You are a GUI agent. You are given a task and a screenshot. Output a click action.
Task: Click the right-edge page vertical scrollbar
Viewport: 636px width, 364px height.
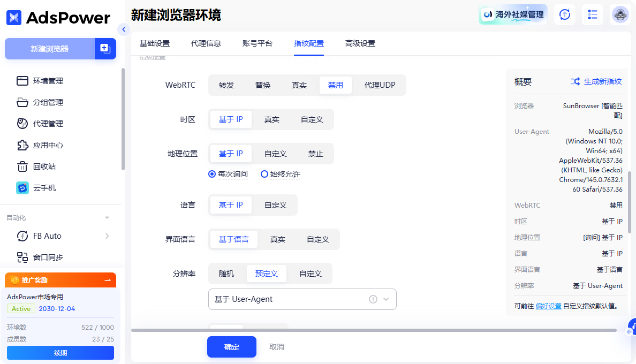pyautogui.click(x=630, y=202)
